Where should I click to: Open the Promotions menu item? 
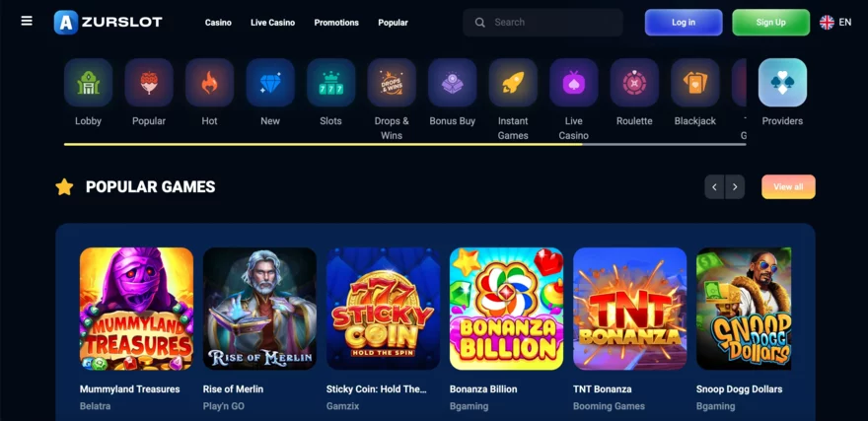336,23
